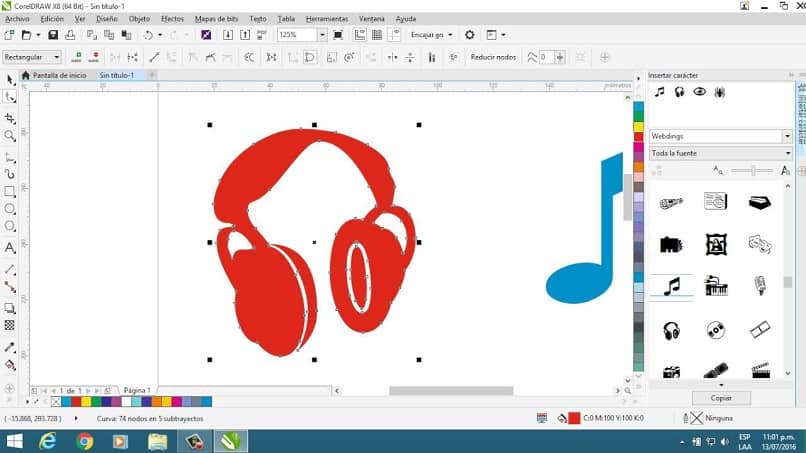
Task: Select the Text tool in toolbox
Action: [x=10, y=247]
